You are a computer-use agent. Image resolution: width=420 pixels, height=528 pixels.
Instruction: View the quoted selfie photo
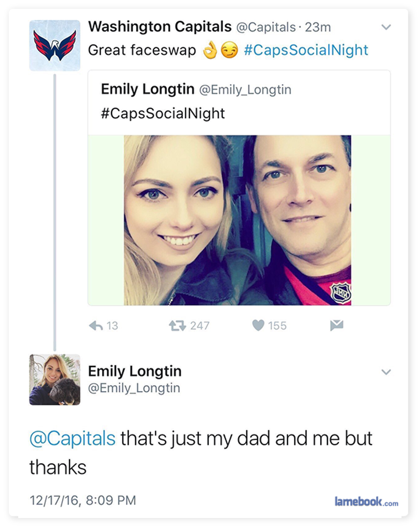[x=238, y=220]
